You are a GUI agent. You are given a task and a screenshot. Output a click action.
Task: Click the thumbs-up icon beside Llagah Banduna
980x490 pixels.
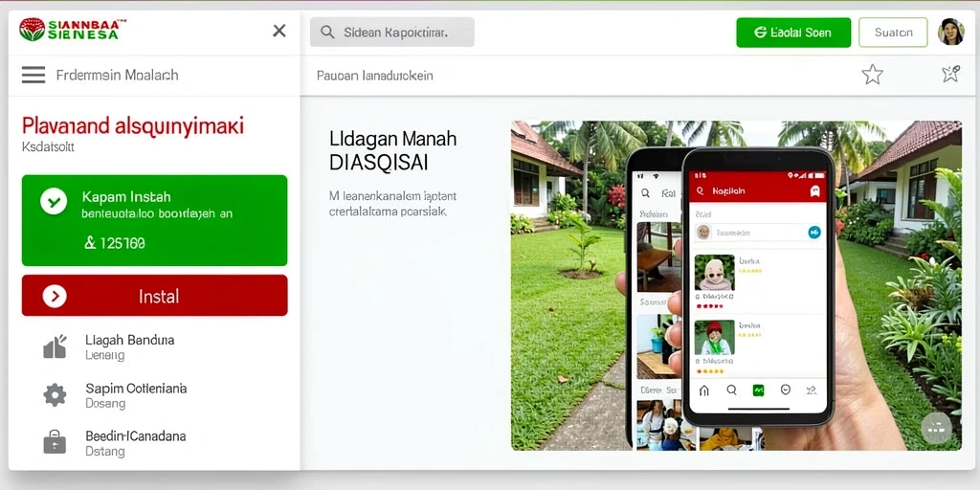[55, 346]
